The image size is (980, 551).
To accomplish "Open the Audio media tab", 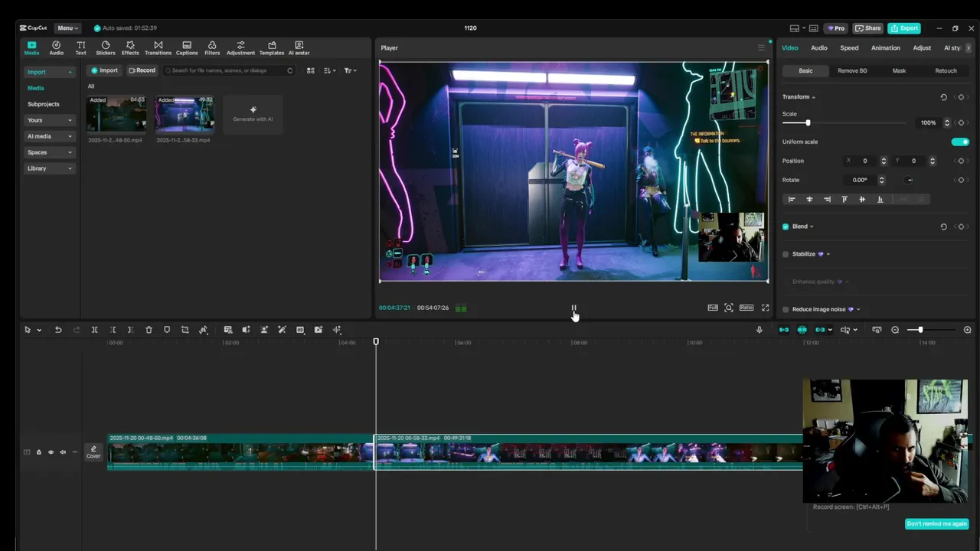I will [x=56, y=48].
